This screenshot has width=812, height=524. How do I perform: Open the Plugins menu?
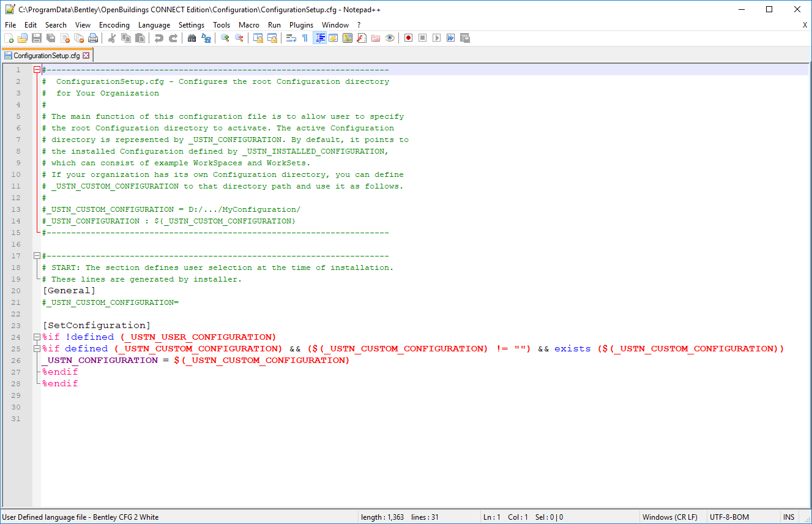tap(301, 25)
